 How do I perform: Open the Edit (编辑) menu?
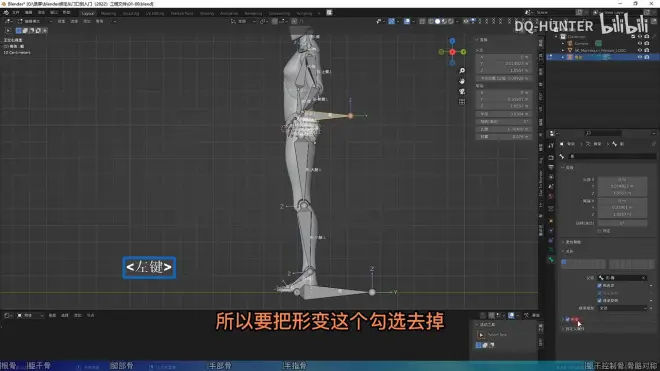point(28,13)
